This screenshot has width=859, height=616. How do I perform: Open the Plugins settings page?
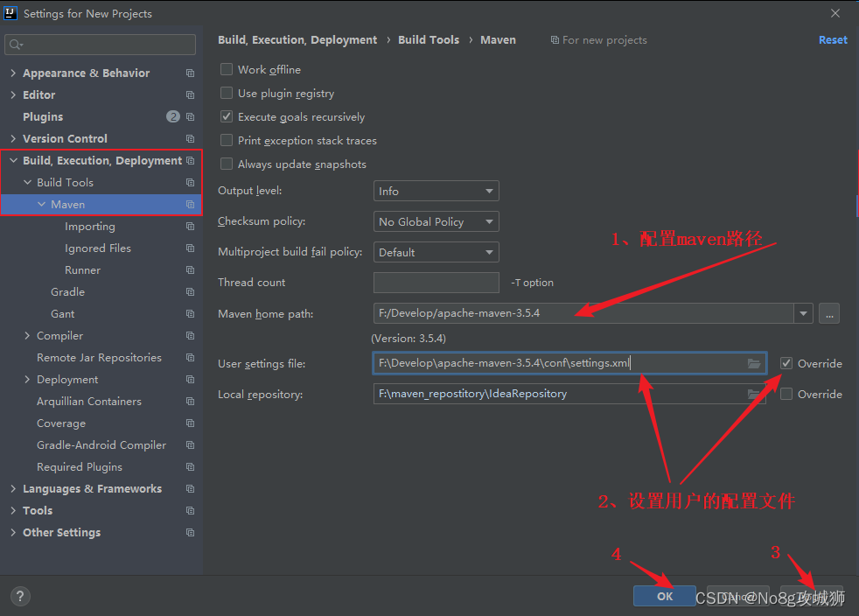click(x=43, y=116)
